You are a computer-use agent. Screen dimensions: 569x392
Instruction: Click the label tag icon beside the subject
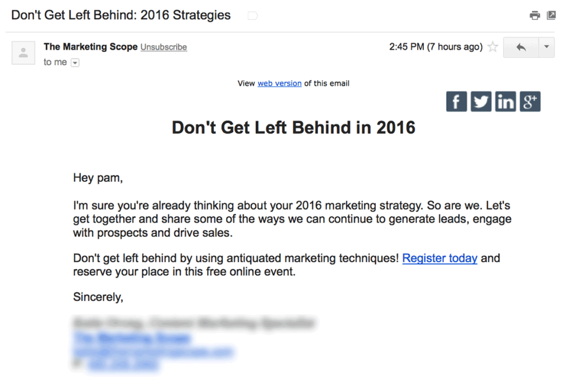pyautogui.click(x=252, y=15)
